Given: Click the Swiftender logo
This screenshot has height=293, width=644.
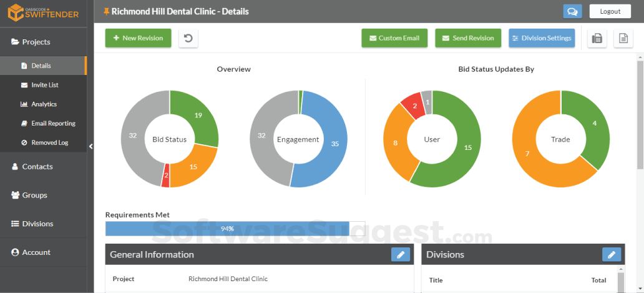Looking at the screenshot, I should [43, 12].
